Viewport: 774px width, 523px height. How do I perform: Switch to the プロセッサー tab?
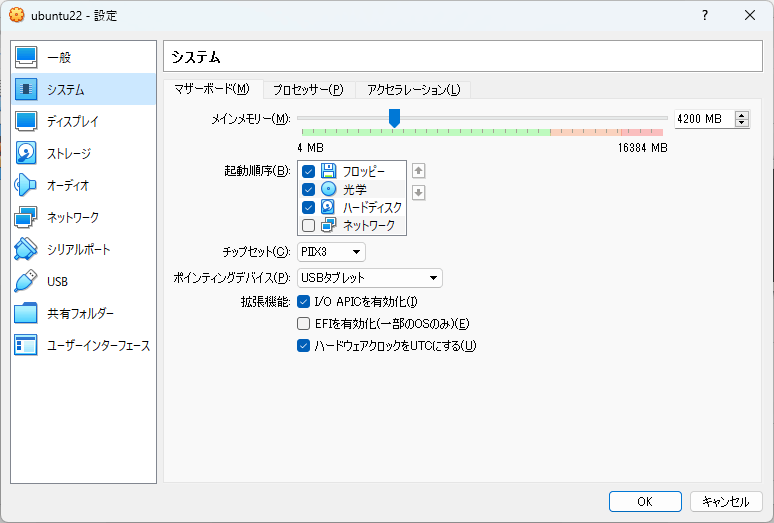[309, 90]
